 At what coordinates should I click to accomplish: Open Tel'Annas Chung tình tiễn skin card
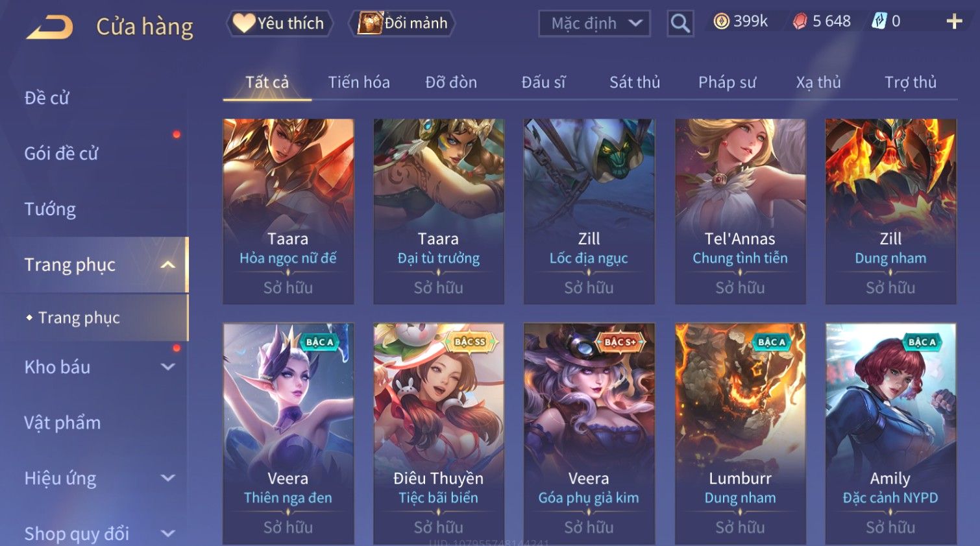[x=740, y=211]
